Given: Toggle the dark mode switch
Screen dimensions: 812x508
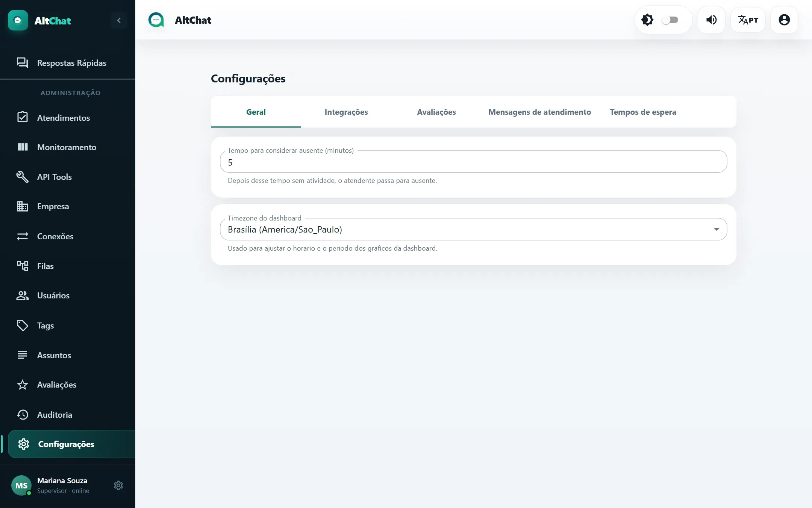Looking at the screenshot, I should 670,20.
